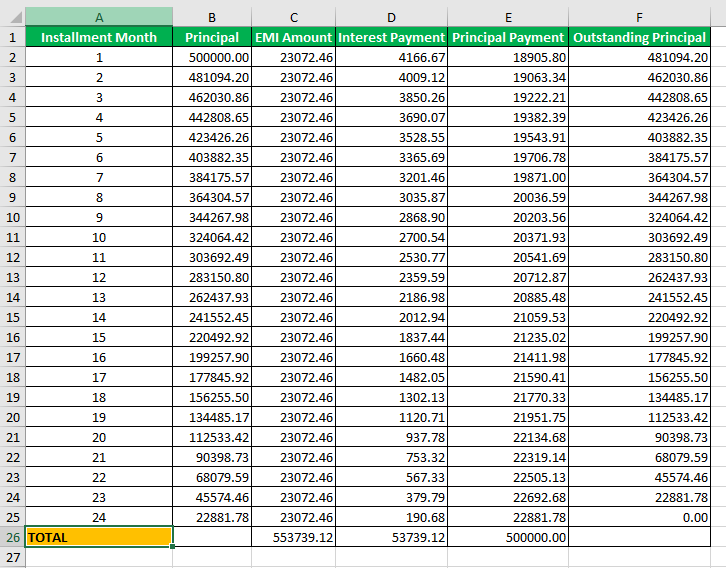
Task: Click the interest payment 4166.67
Action: (392, 57)
